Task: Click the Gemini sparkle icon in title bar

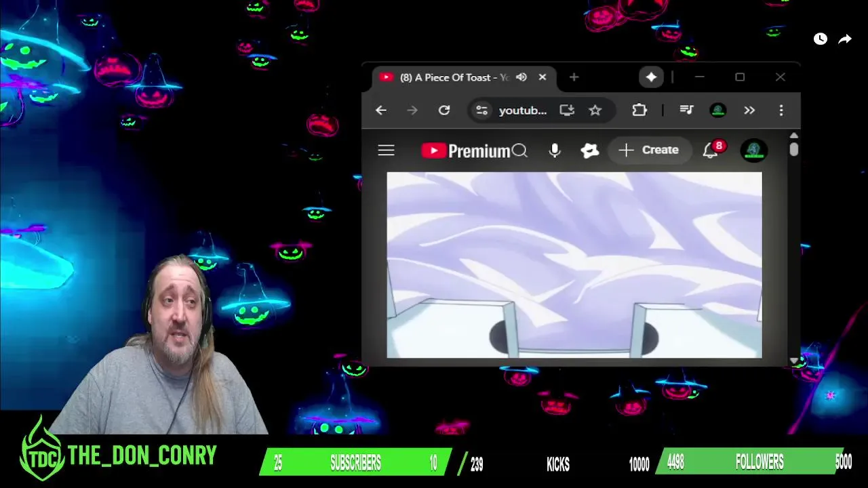Action: (x=651, y=77)
